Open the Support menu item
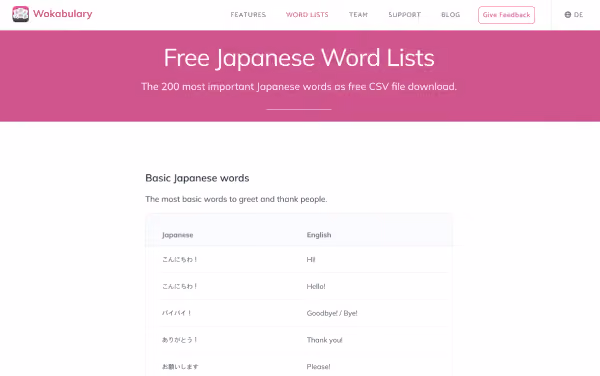 (404, 15)
